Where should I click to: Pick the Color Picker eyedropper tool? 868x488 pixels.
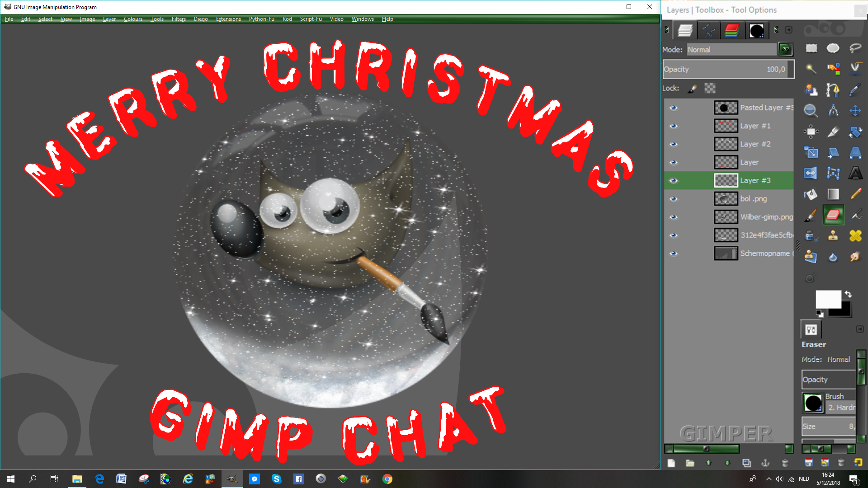coord(855,89)
